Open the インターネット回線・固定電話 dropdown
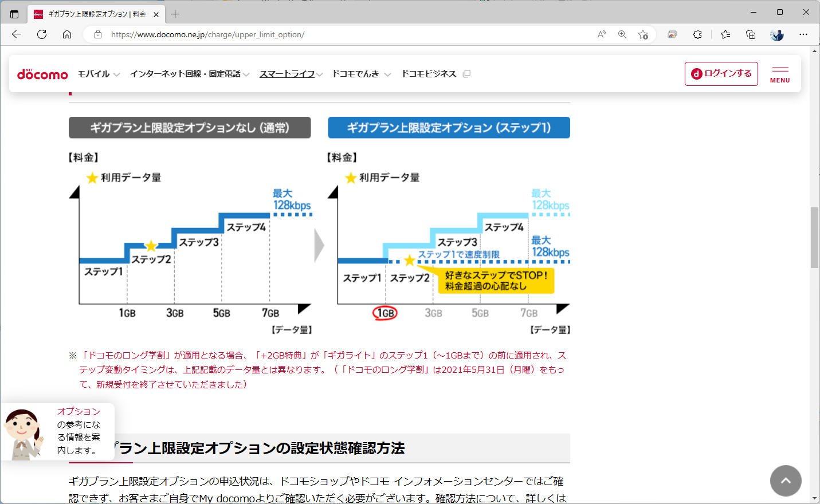Viewport: 820px width, 504px height. coord(186,73)
